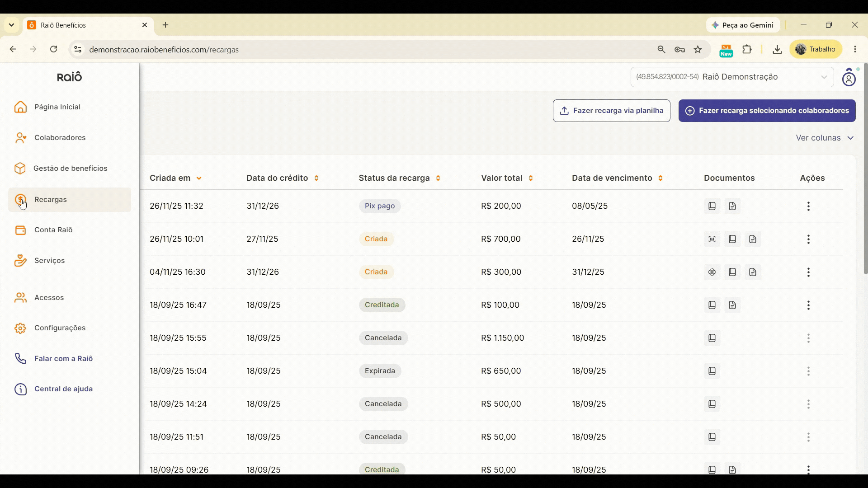Sort by Data de vencimento column

click(617, 178)
